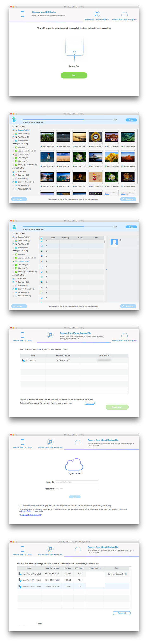Focus the Apple ID input field
The image size is (148, 644).
76,482
